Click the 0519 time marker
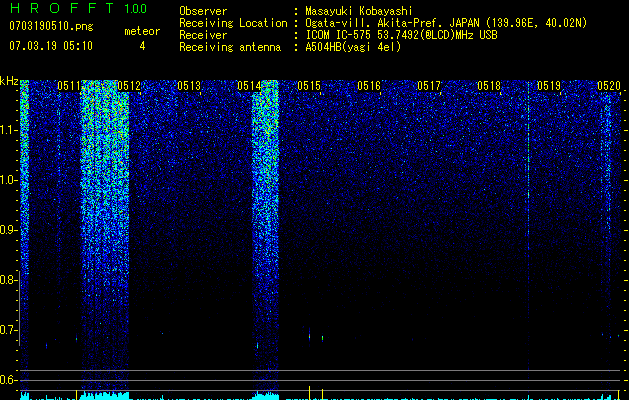Image resolution: width=629 pixels, height=400 pixels. tap(549, 86)
